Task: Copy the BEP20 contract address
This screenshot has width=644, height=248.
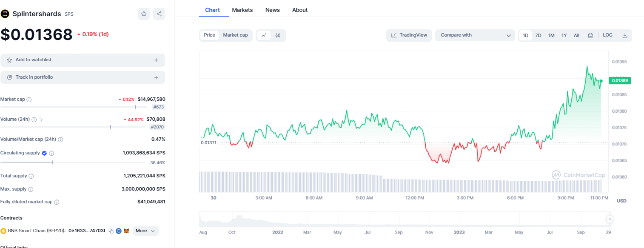Action: pos(111,231)
